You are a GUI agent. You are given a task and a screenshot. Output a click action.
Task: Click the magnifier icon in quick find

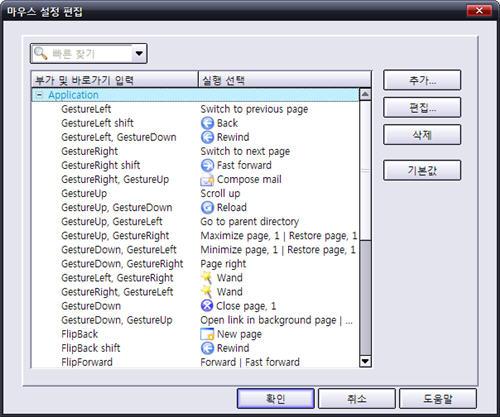point(41,53)
